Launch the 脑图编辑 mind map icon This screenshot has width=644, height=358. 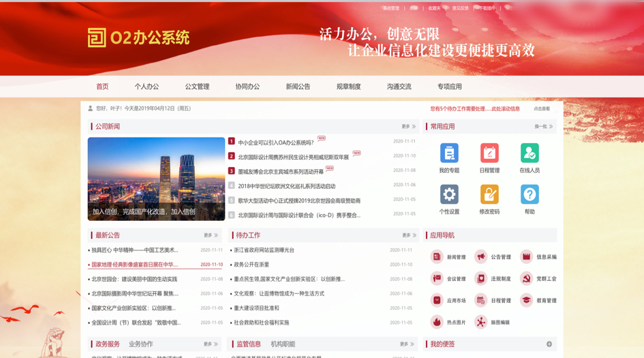click(x=481, y=322)
